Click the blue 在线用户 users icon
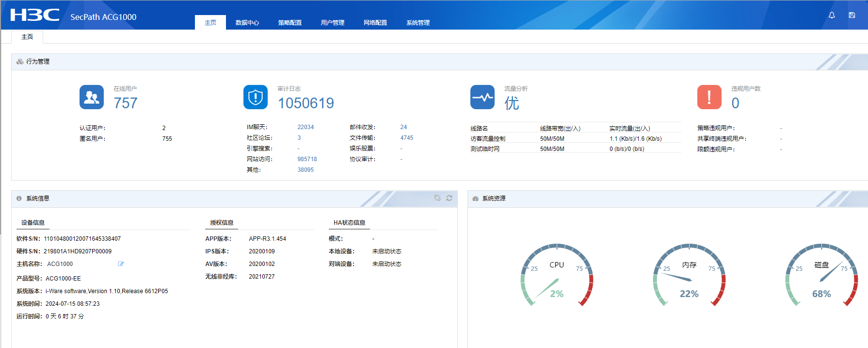 coord(92,97)
